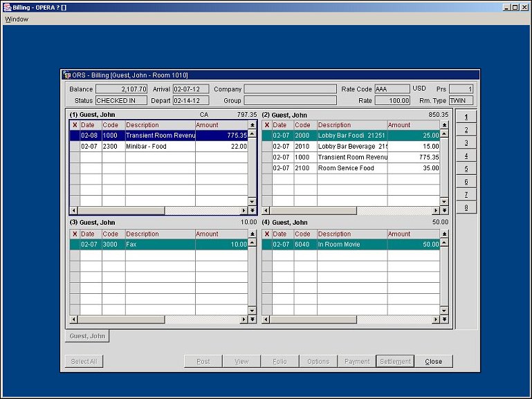The height and width of the screenshot is (399, 532).
Task: Click scroll-to-bottom arrow in window 2
Action: click(443, 210)
